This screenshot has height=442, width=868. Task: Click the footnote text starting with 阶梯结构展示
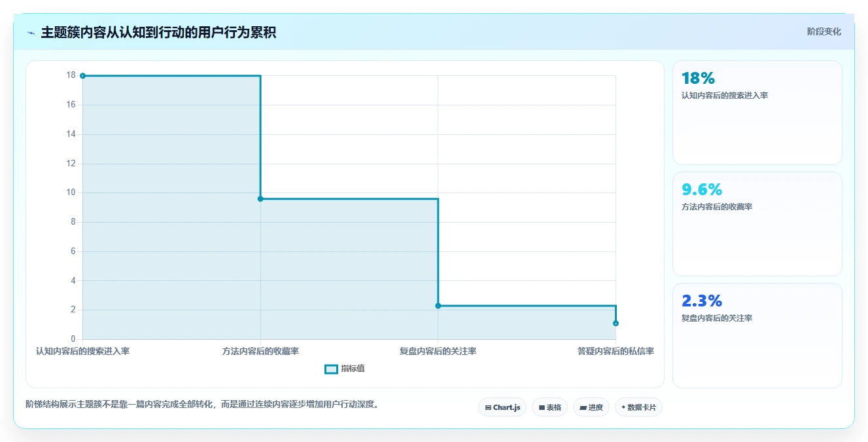click(x=202, y=404)
